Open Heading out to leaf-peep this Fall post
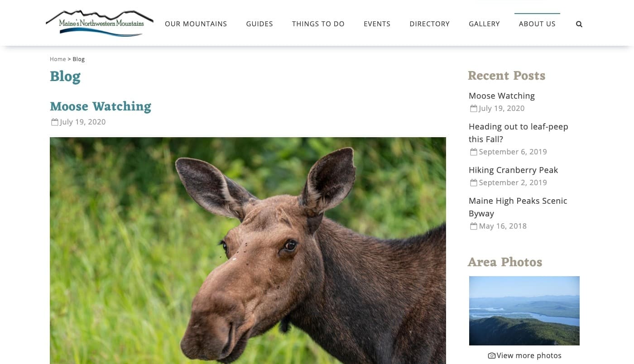The image size is (634, 364). (519, 133)
